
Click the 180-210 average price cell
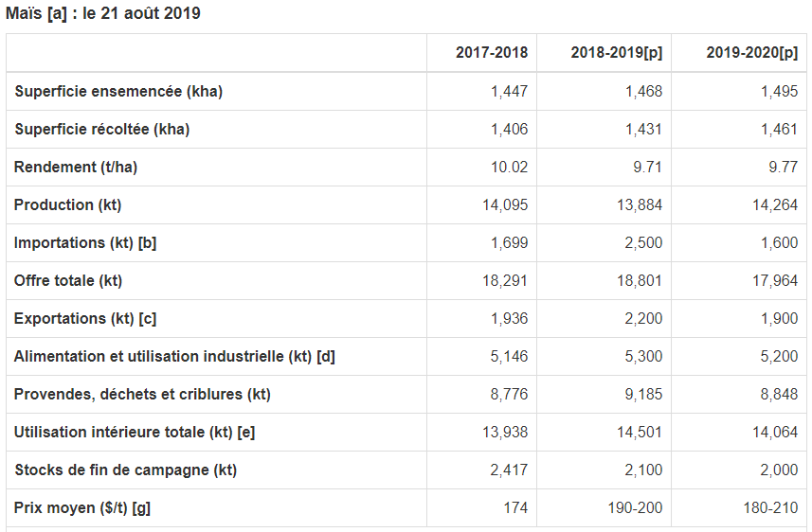click(x=770, y=508)
